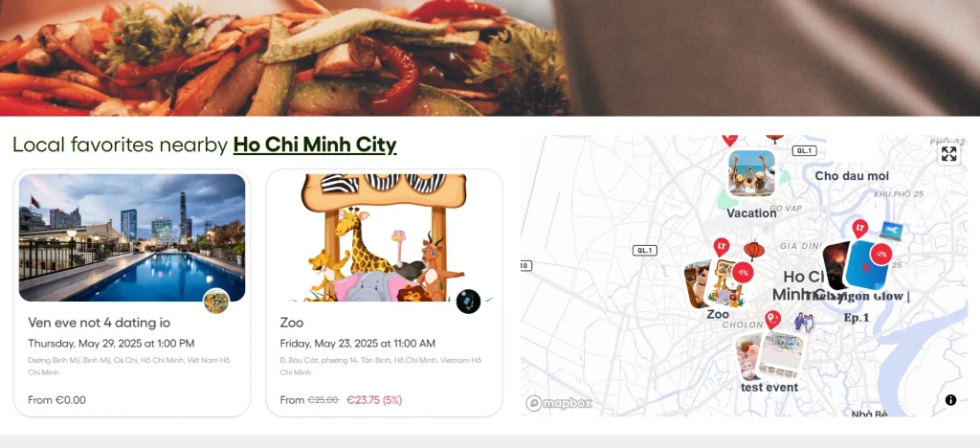Open the Saigon Glow blue map thumbnail
This screenshot has height=448, width=980.
(865, 265)
